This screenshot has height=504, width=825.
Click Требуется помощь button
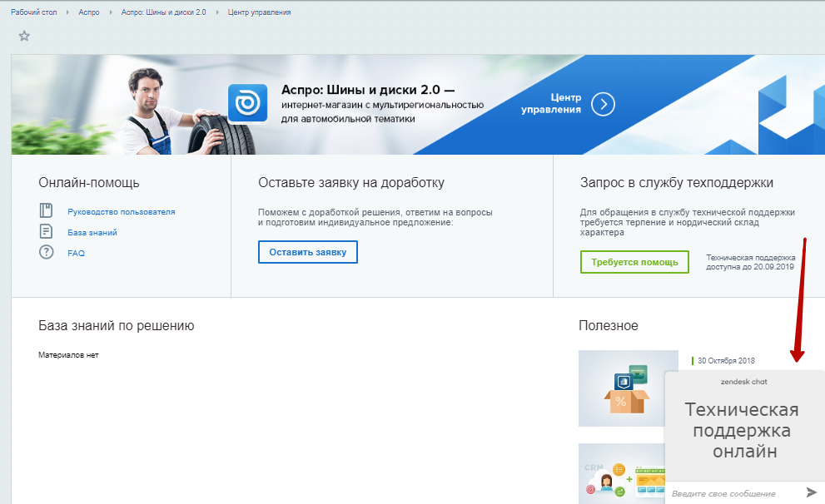point(634,262)
